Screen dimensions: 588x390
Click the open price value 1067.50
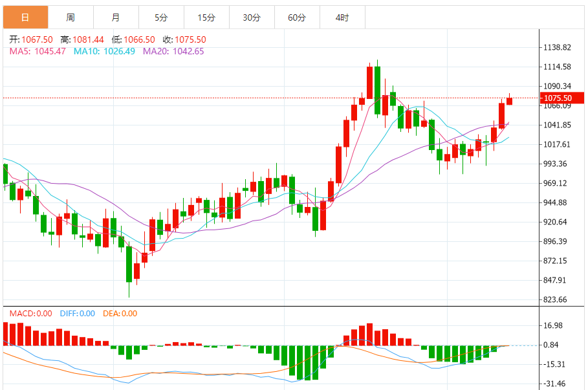click(37, 39)
